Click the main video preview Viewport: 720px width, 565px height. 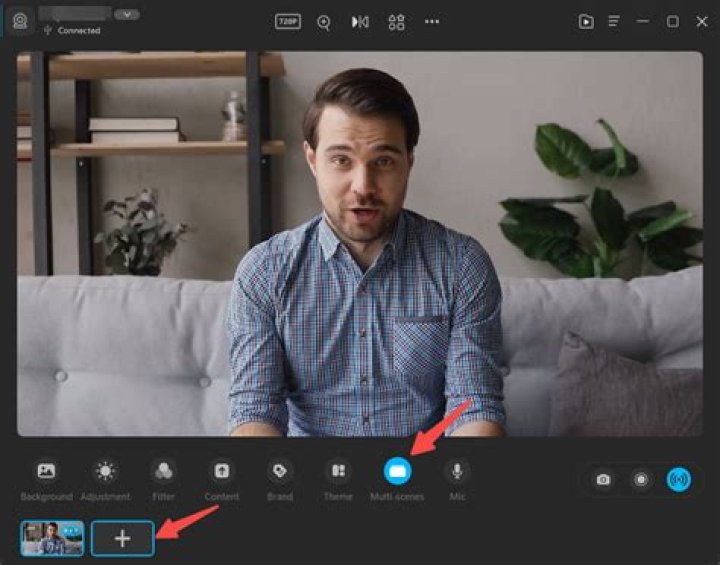[x=360, y=243]
